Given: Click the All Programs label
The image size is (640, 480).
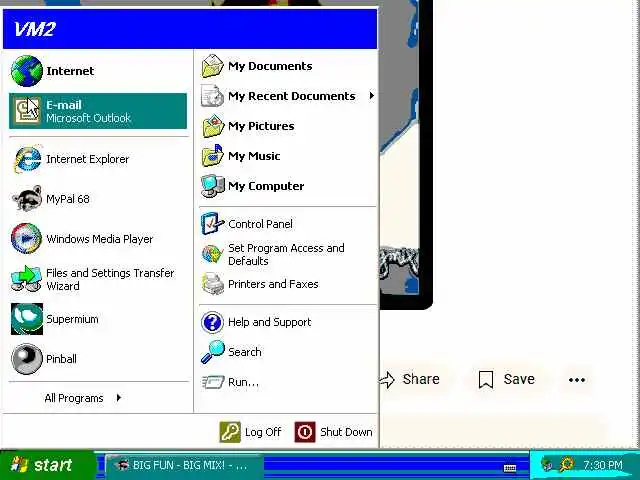Looking at the screenshot, I should (74, 398).
